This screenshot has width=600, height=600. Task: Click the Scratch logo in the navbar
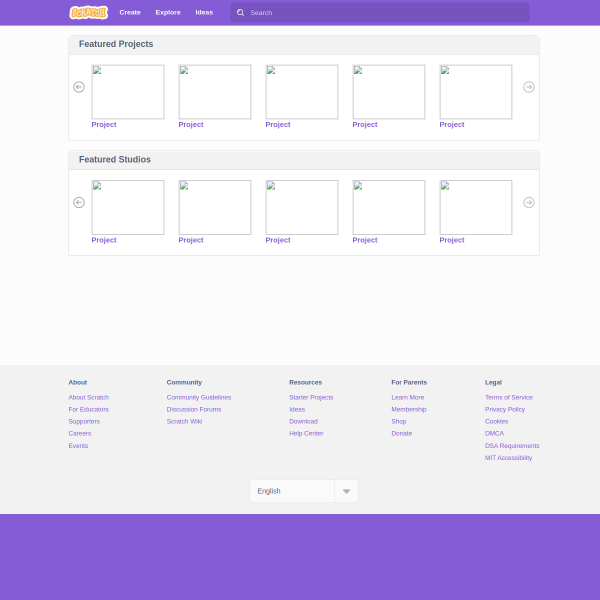pyautogui.click(x=88, y=12)
